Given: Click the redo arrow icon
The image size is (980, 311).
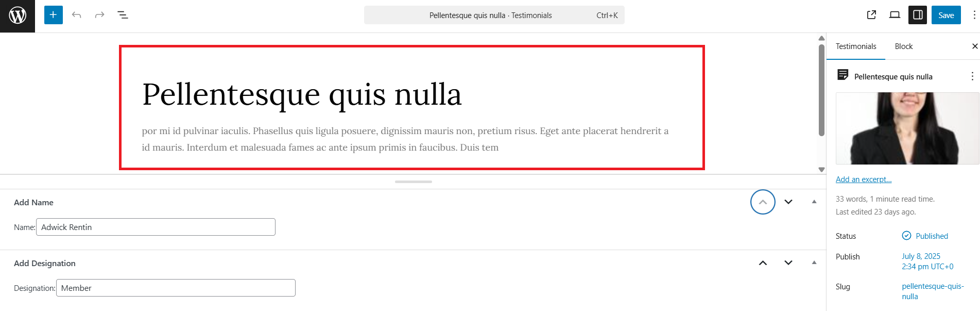Looking at the screenshot, I should pyautogui.click(x=99, y=15).
